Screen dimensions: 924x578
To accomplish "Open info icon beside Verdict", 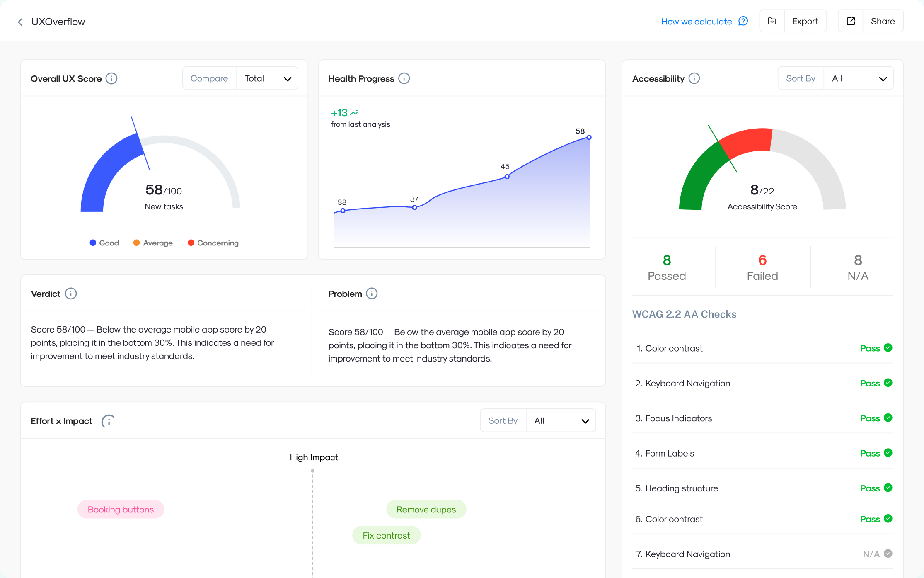I will (71, 294).
